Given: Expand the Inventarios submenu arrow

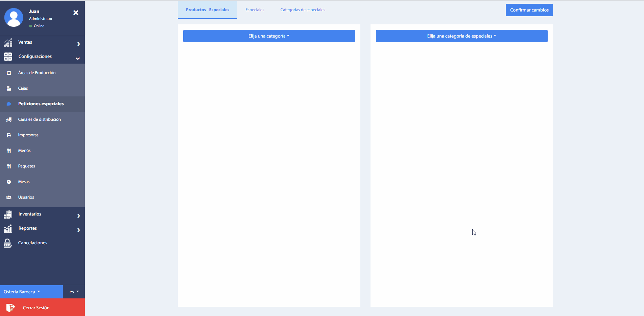Looking at the screenshot, I should point(78,216).
